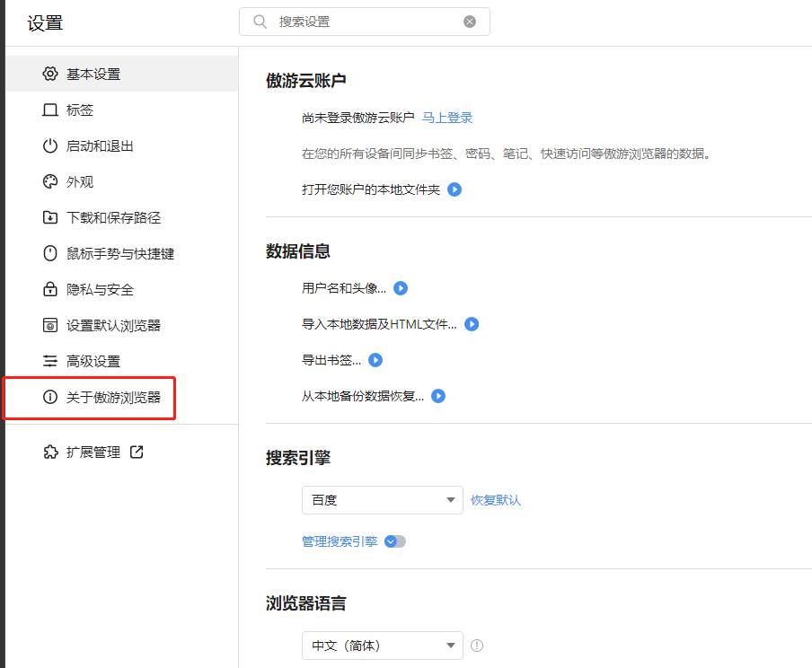Click the info icon beside language dropdown
The width and height of the screenshot is (812, 668).
click(476, 646)
